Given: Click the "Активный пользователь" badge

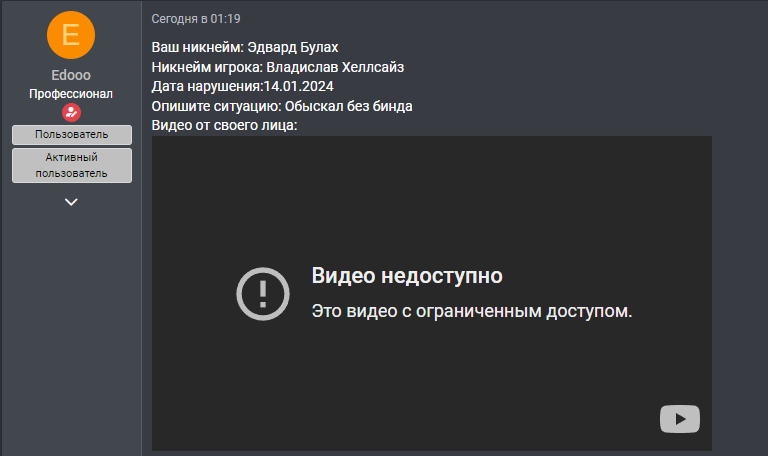Looking at the screenshot, I should tap(71, 165).
